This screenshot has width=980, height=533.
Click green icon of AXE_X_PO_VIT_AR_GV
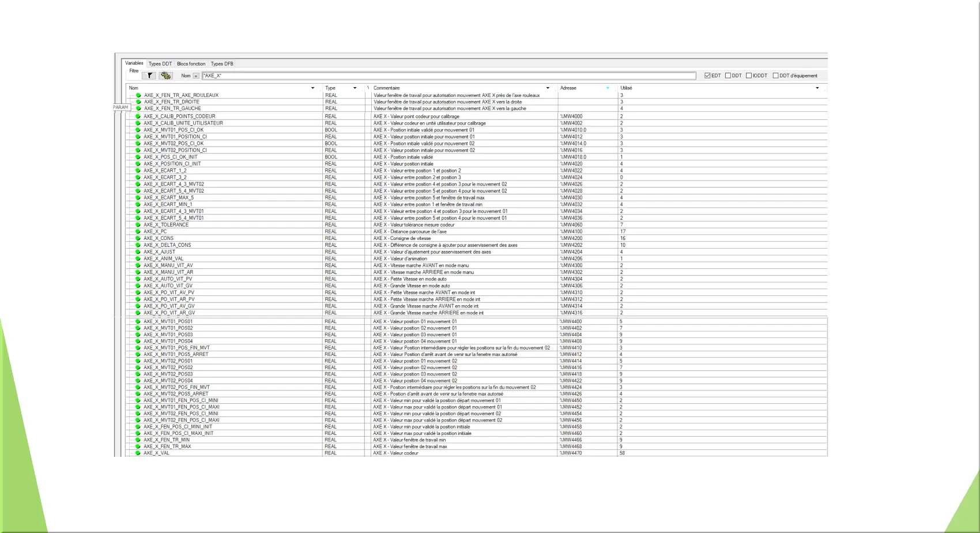(x=138, y=313)
